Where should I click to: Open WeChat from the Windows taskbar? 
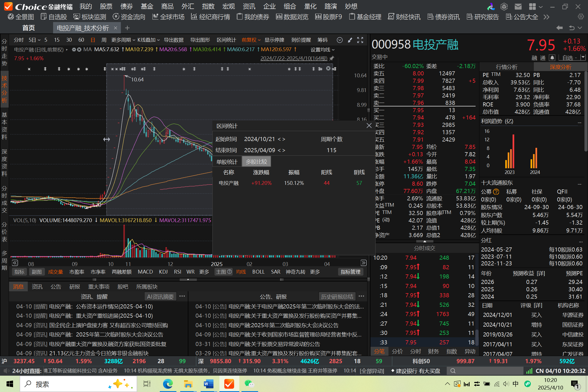[x=249, y=384]
